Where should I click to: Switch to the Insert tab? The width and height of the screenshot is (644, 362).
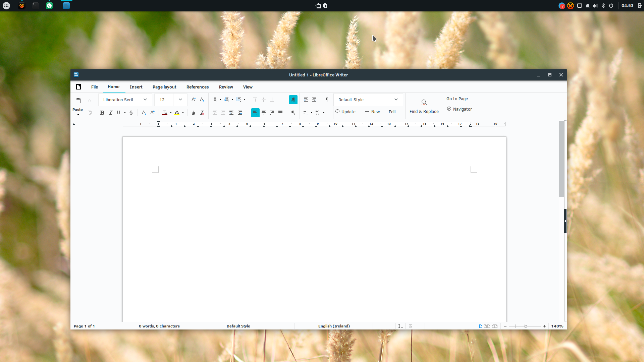click(136, 87)
